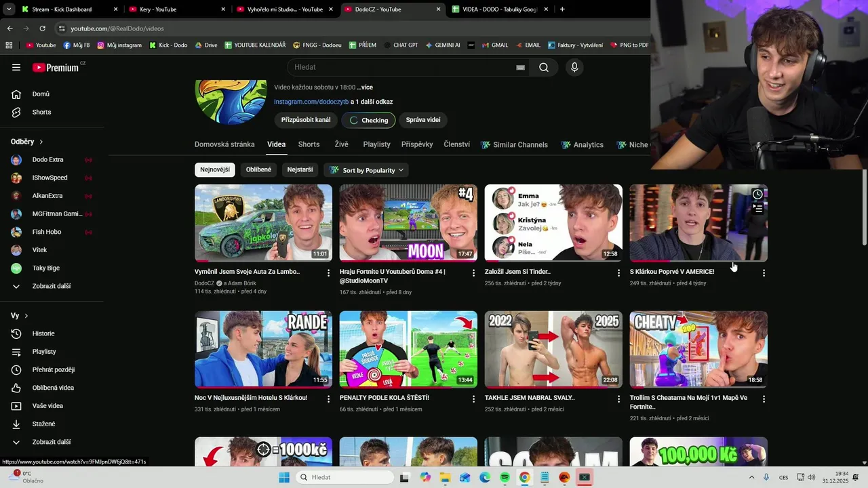Expand channel description with ...více
Viewport: 868px width, 488px height.
(365, 87)
